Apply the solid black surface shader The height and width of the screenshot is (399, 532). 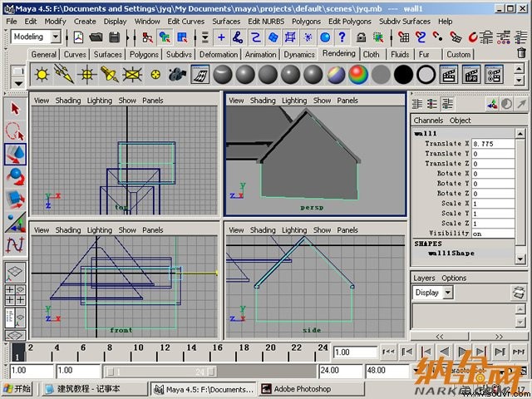pyautogui.click(x=403, y=74)
